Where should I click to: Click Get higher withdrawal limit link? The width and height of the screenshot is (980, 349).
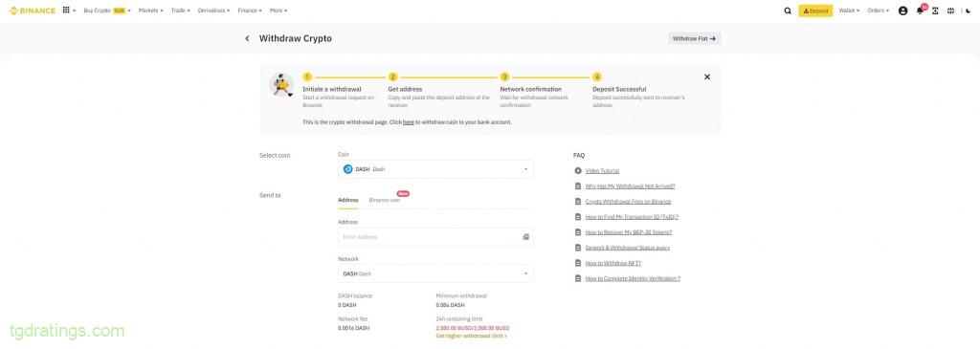472,336
